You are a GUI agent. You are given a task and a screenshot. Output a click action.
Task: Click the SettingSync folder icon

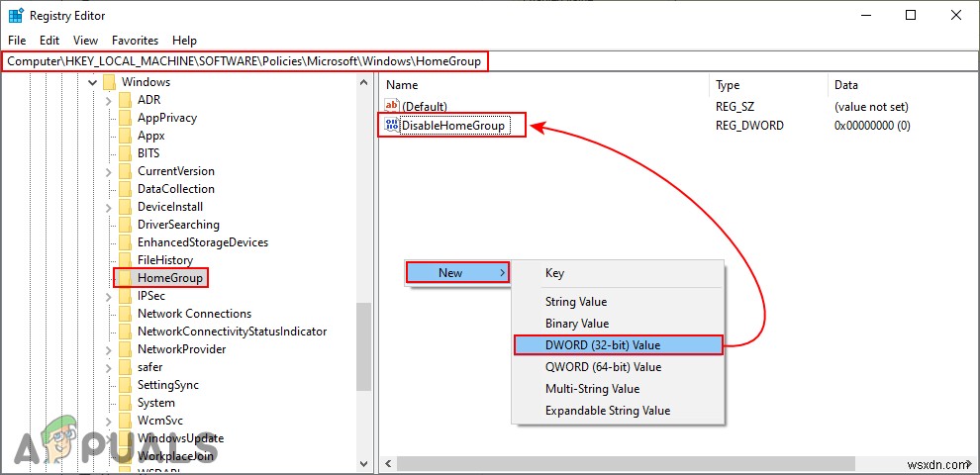coord(127,385)
